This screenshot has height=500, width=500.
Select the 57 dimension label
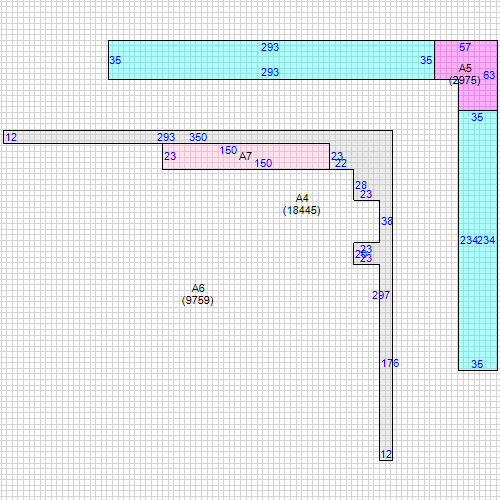pyautogui.click(x=465, y=47)
